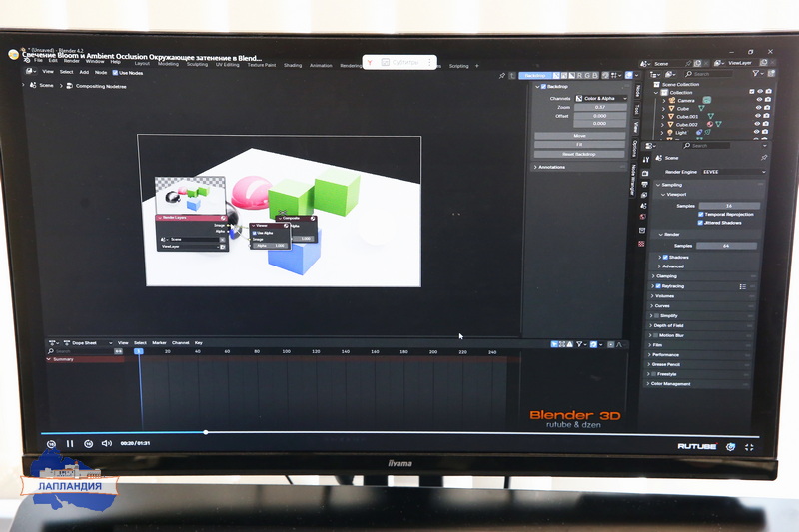Enter fullscreen mode in the player
The width and height of the screenshot is (799, 532).
click(749, 447)
